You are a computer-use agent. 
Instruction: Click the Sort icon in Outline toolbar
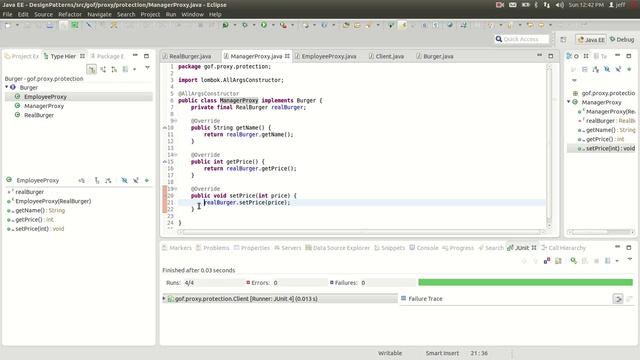point(596,69)
